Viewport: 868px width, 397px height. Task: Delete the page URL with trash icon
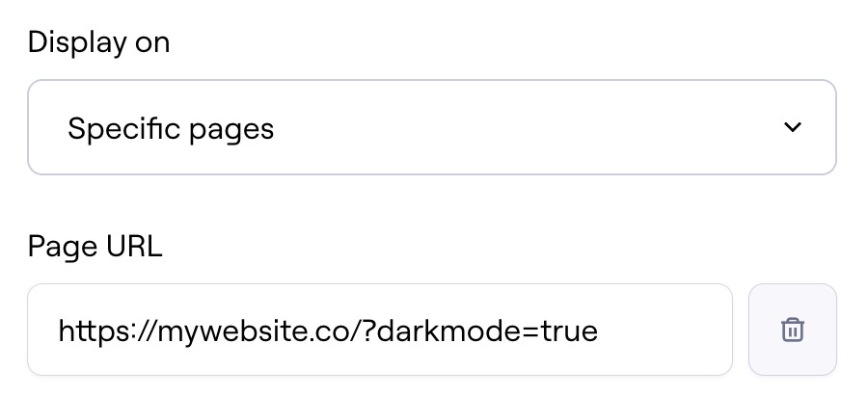[792, 330]
